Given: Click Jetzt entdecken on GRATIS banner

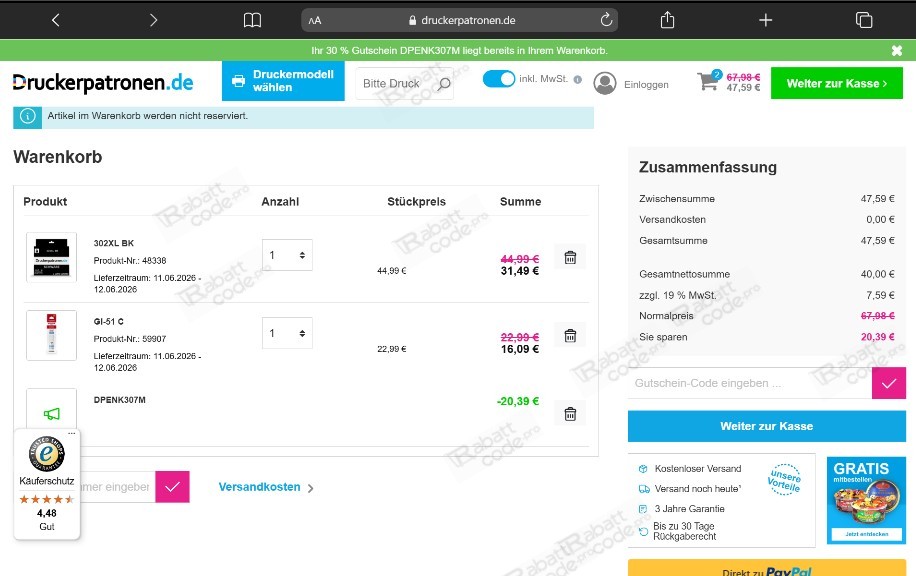Looking at the screenshot, I should coord(866,534).
